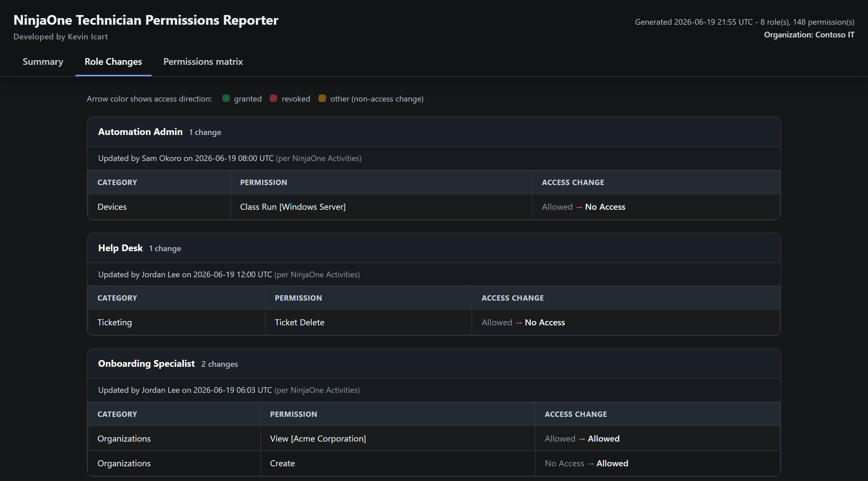Click the Help Desk role heading
Screen dimensions: 868x481
(x=120, y=248)
